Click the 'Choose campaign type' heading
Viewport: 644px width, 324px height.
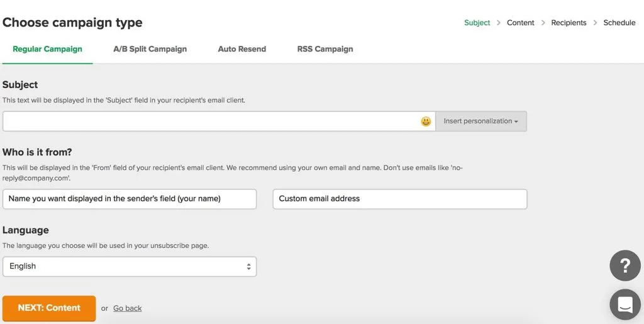coord(72,23)
